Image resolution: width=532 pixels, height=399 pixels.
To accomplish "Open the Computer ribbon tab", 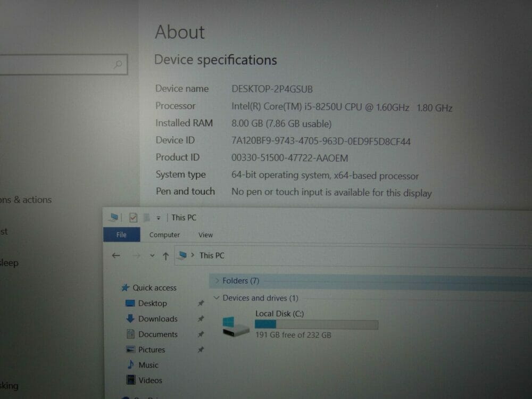I will click(164, 235).
